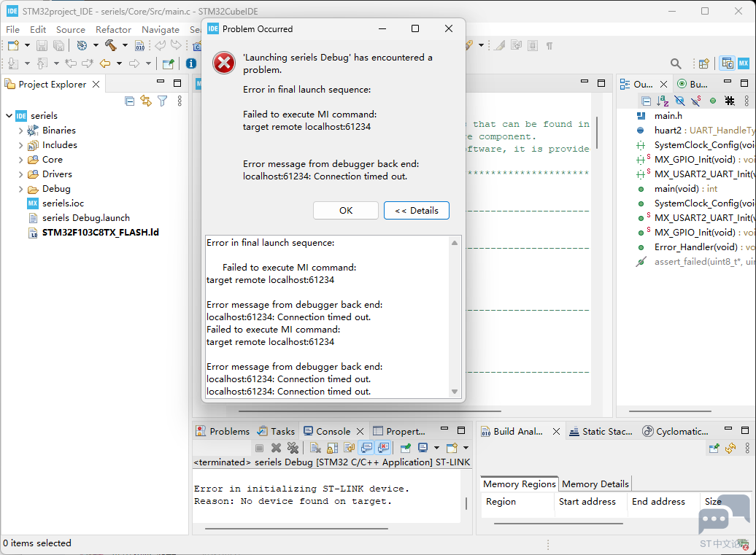Toggle Scroll Lock in Console toolbar
Screen dimensions: 756x555
pos(332,448)
